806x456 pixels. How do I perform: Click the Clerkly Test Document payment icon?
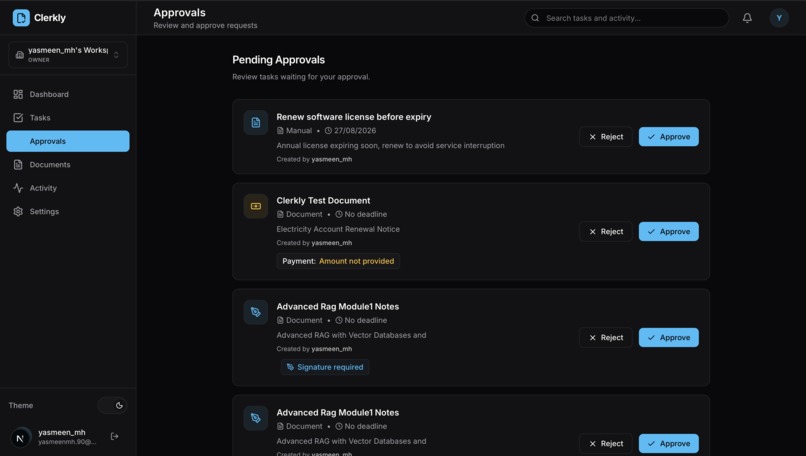pyautogui.click(x=255, y=206)
